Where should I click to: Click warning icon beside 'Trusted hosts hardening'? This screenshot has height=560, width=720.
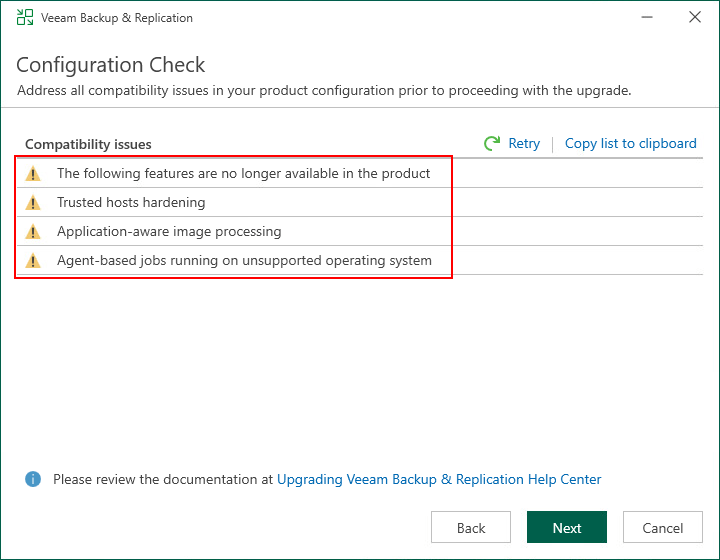click(x=34, y=203)
